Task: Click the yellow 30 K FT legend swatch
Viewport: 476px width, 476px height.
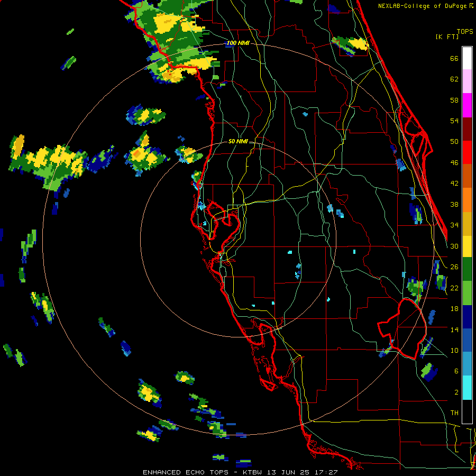Action: [x=467, y=246]
